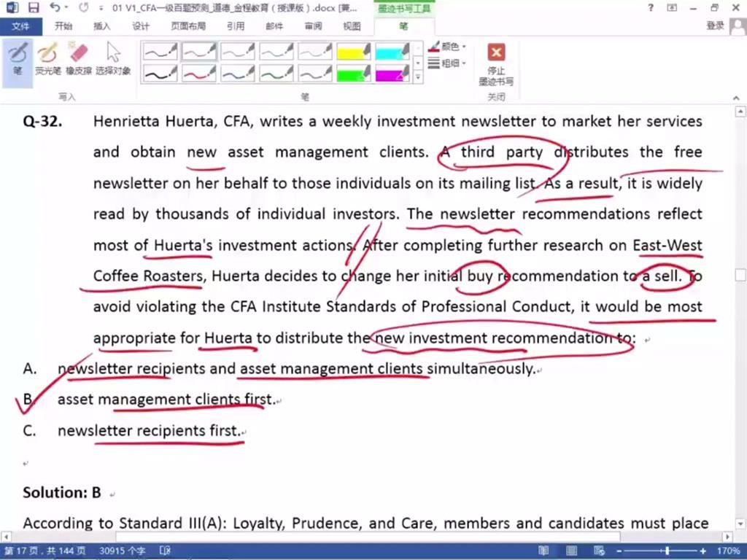This screenshot has width=747, height=560.
Task: Save the document with the floppy disk icon
Action: [34, 8]
